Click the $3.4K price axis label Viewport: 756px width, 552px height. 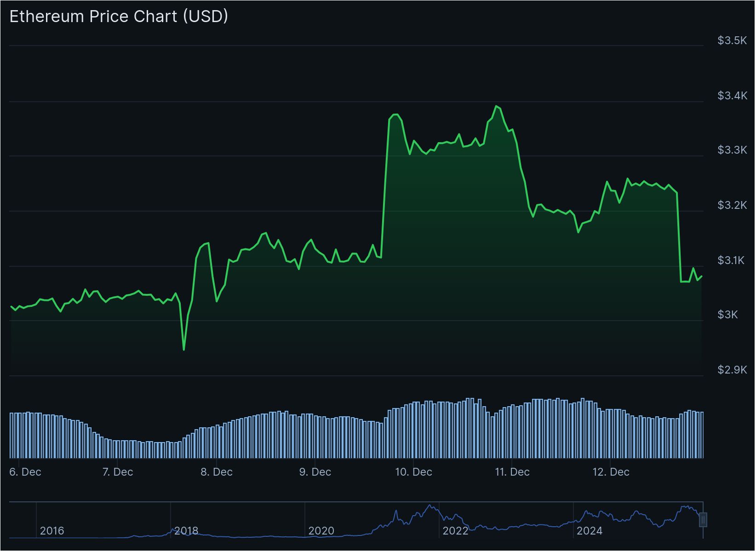click(x=732, y=96)
